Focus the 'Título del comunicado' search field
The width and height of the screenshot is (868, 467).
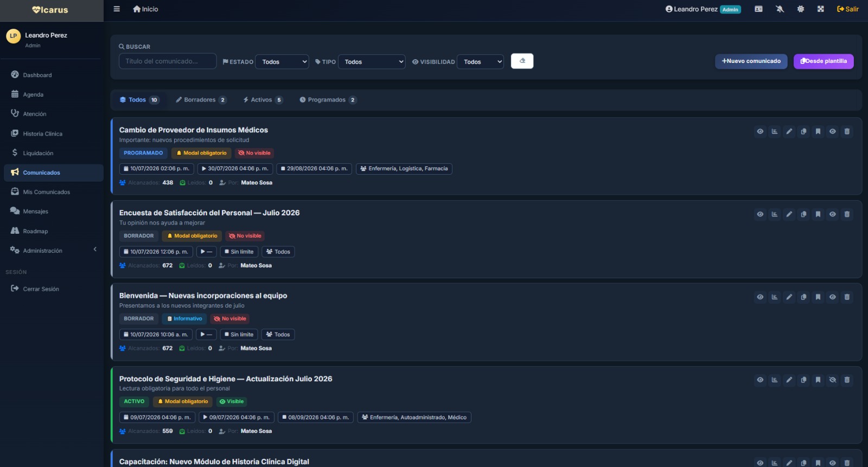(168, 61)
